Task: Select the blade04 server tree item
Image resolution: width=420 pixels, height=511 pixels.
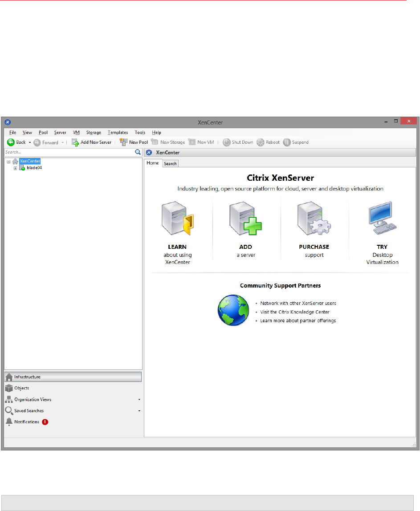Action: click(34, 168)
